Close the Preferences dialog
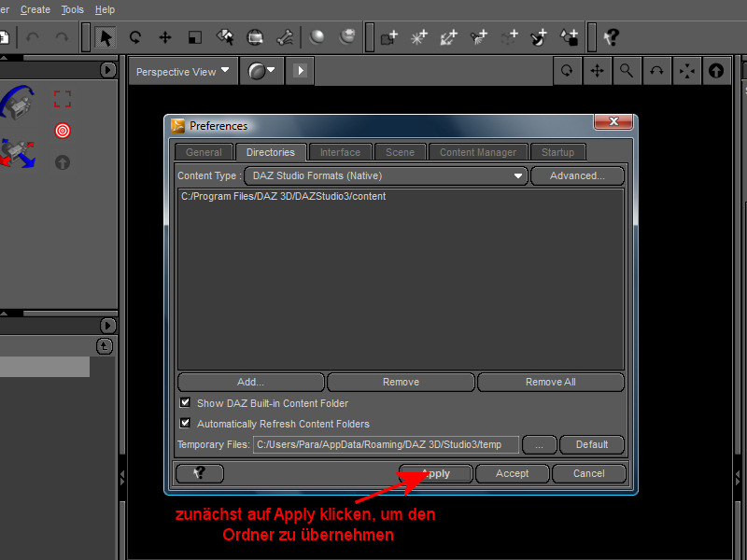The image size is (747, 560). click(x=613, y=121)
